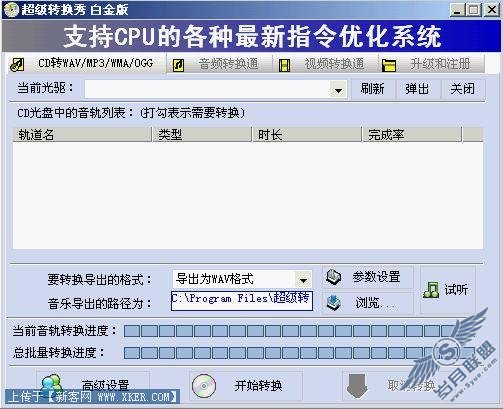The width and height of the screenshot is (503, 409).
Task: Click the gray down-arrow icon for 取消转换
Action: (x=357, y=386)
